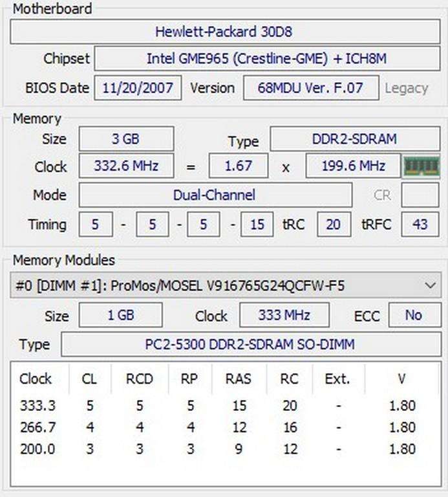Click the dropdown chevron arrow

(x=430, y=285)
